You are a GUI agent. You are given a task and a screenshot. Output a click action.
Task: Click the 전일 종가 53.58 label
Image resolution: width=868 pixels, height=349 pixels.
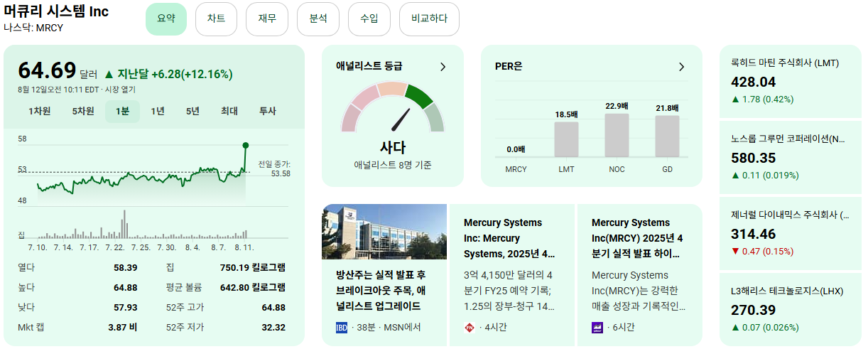click(x=275, y=168)
